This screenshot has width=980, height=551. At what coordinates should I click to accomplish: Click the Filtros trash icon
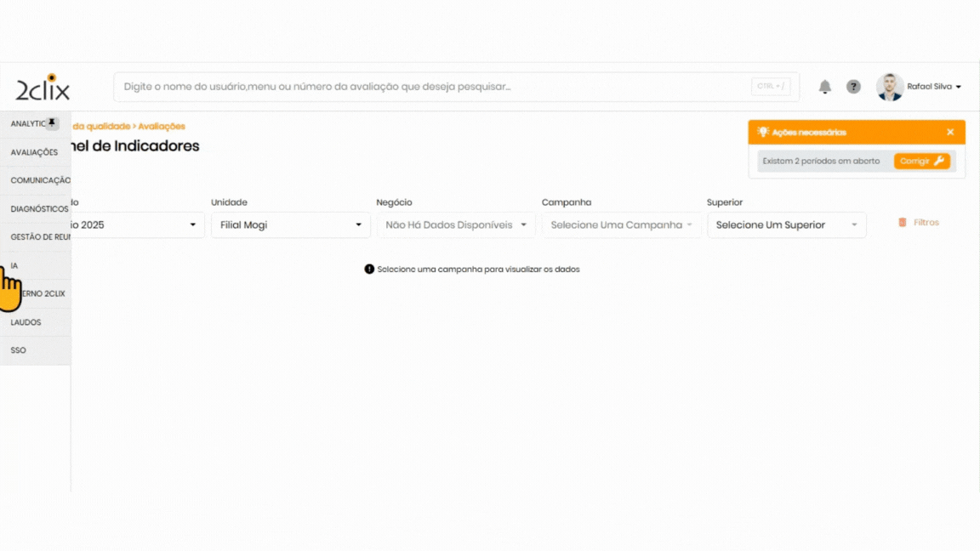coord(902,223)
